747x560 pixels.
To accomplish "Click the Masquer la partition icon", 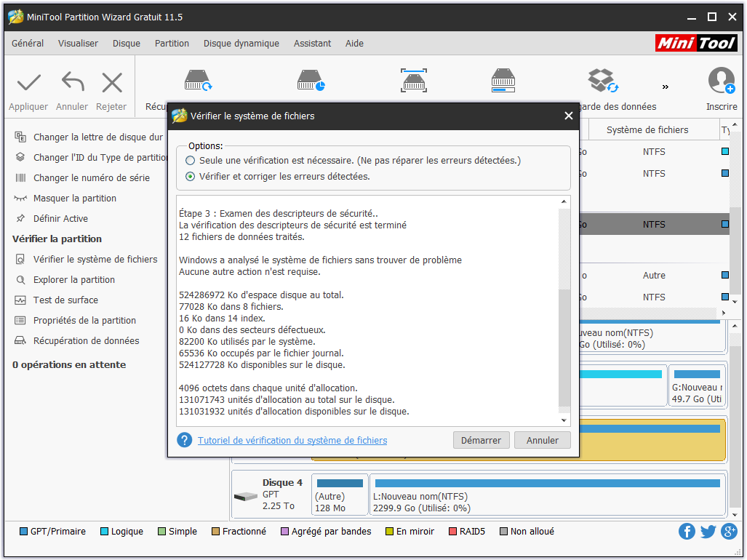I will 20,198.
